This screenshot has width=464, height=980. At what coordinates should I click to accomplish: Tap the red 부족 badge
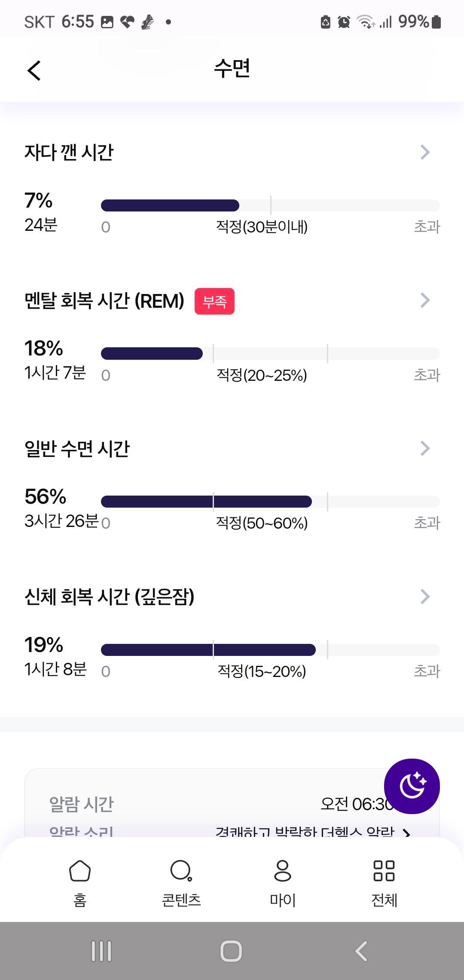coord(214,301)
